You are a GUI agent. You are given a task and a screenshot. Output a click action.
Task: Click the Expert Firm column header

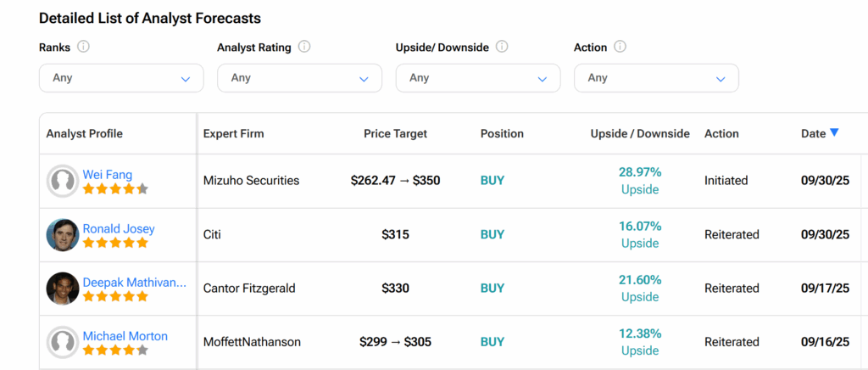[x=233, y=133]
